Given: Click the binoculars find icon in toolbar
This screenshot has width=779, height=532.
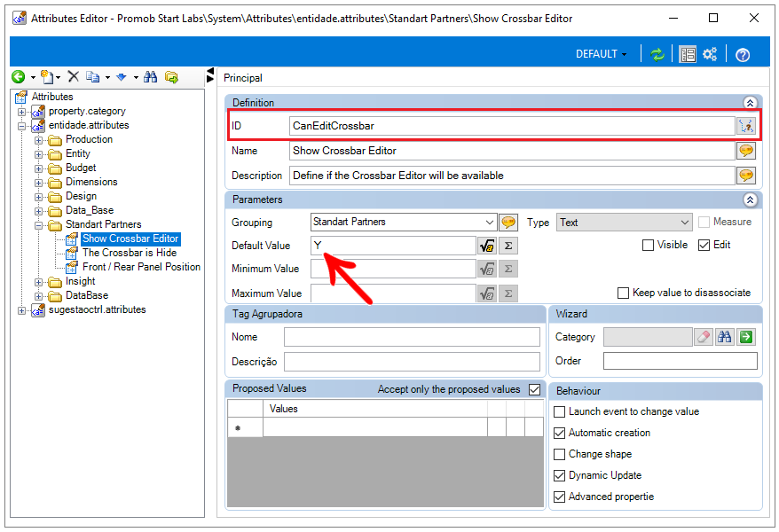Looking at the screenshot, I should pos(151,77).
